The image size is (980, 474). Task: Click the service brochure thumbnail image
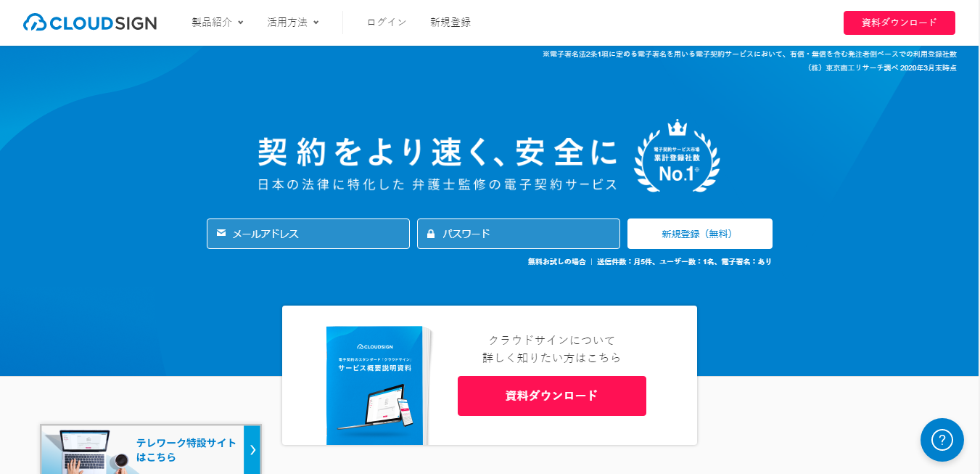coord(379,385)
